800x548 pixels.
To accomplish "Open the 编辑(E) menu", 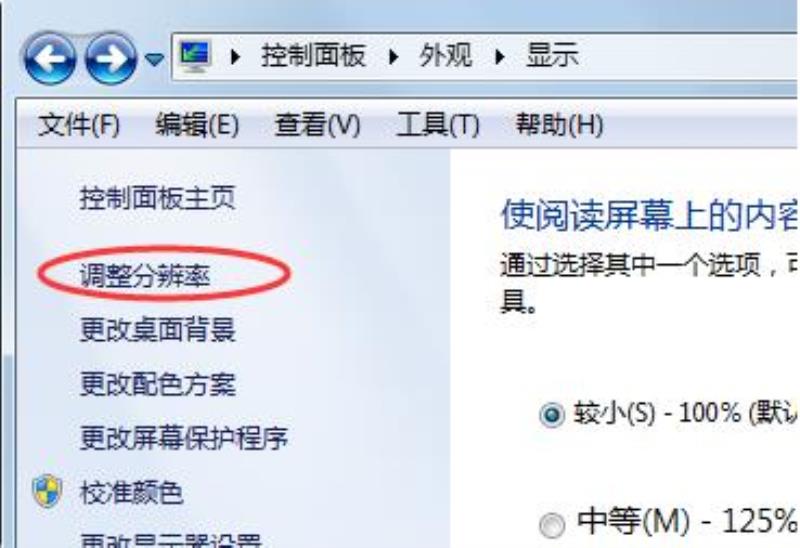I will point(197,124).
